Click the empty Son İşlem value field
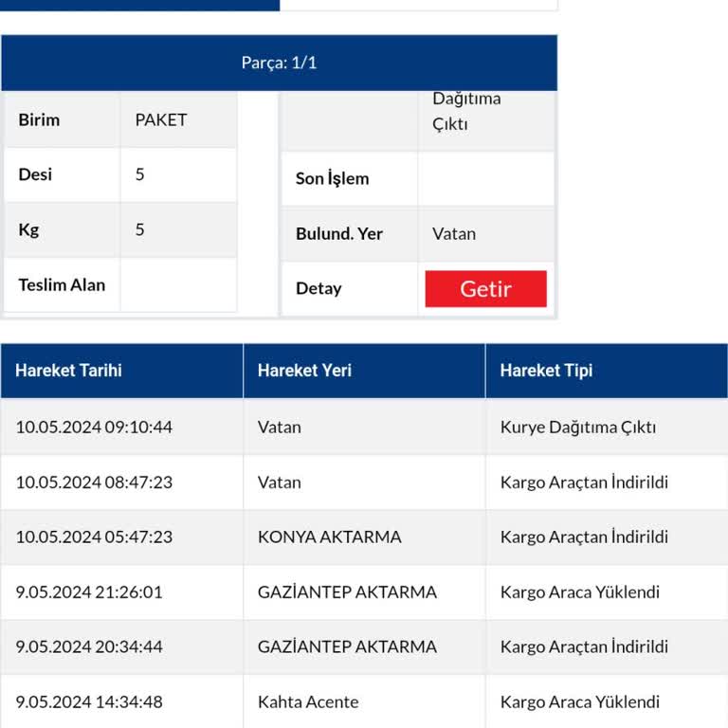Screen dimensions: 728x728 pyautogui.click(x=485, y=178)
